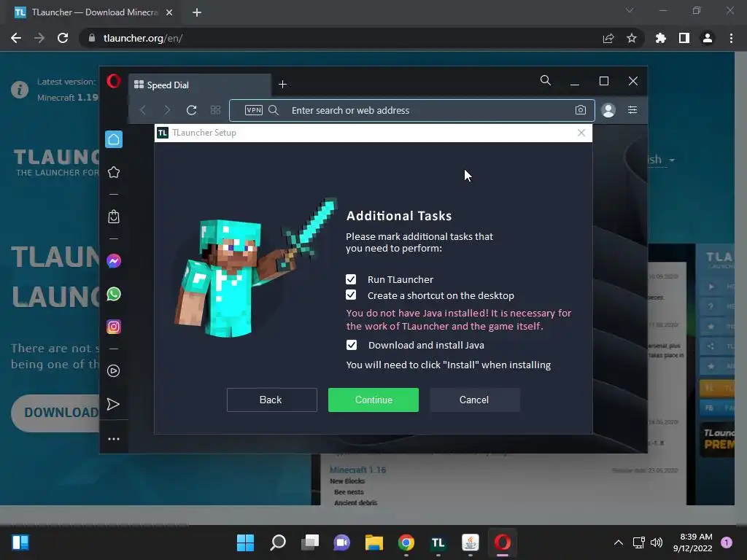Click the Opera VPN badge
The height and width of the screenshot is (560, 747).
[x=253, y=110]
